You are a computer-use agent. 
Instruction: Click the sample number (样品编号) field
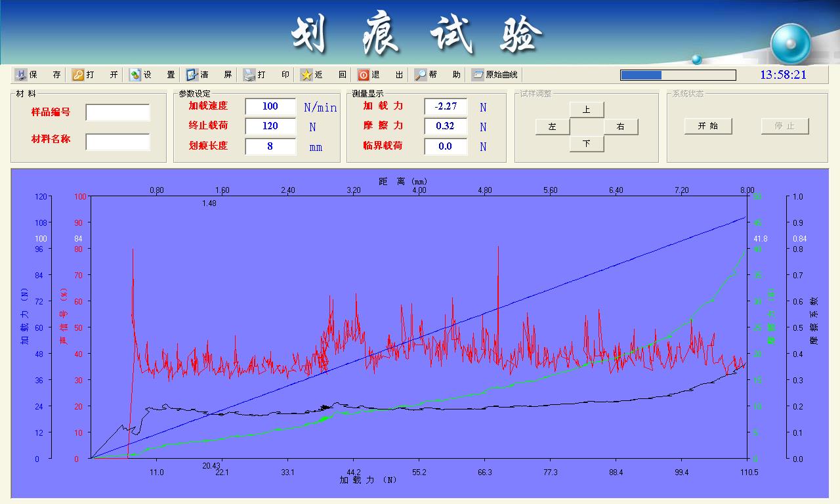coord(117,113)
